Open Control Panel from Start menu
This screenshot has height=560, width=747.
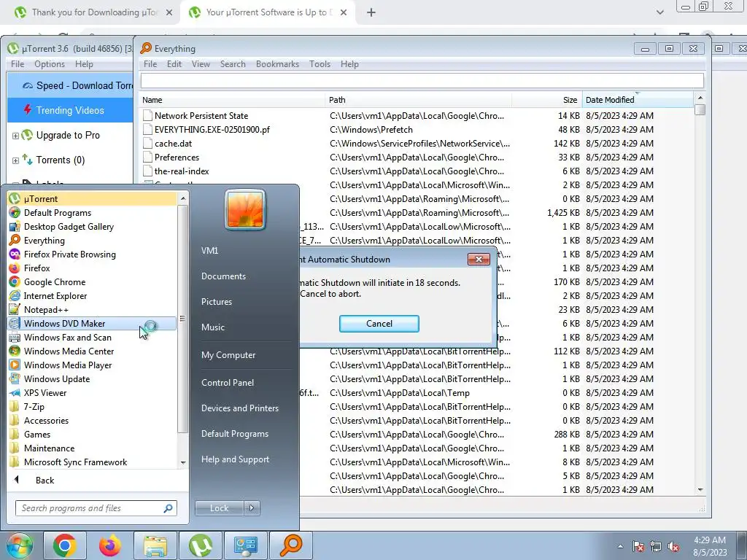tap(228, 382)
